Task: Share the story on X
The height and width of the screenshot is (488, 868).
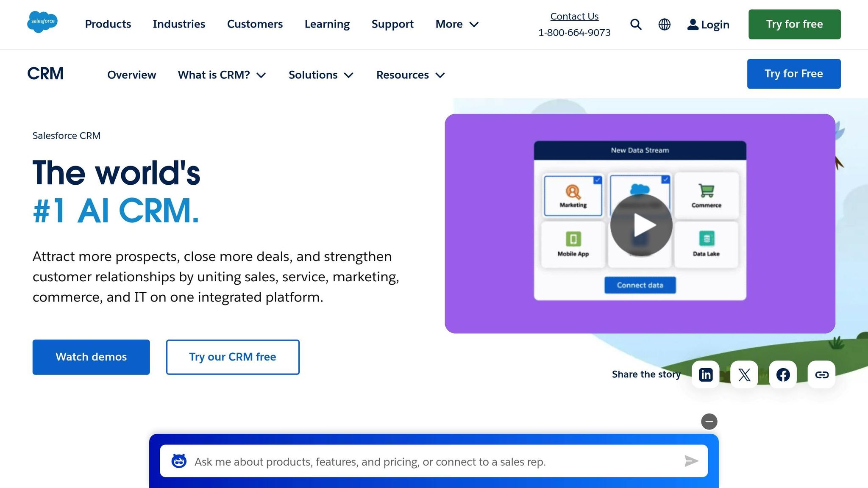Action: 744,374
